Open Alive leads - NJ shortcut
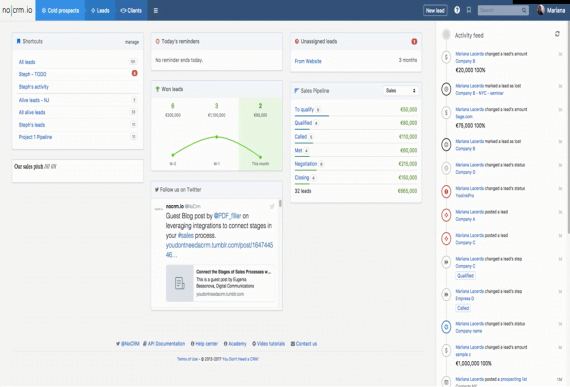 tap(34, 100)
